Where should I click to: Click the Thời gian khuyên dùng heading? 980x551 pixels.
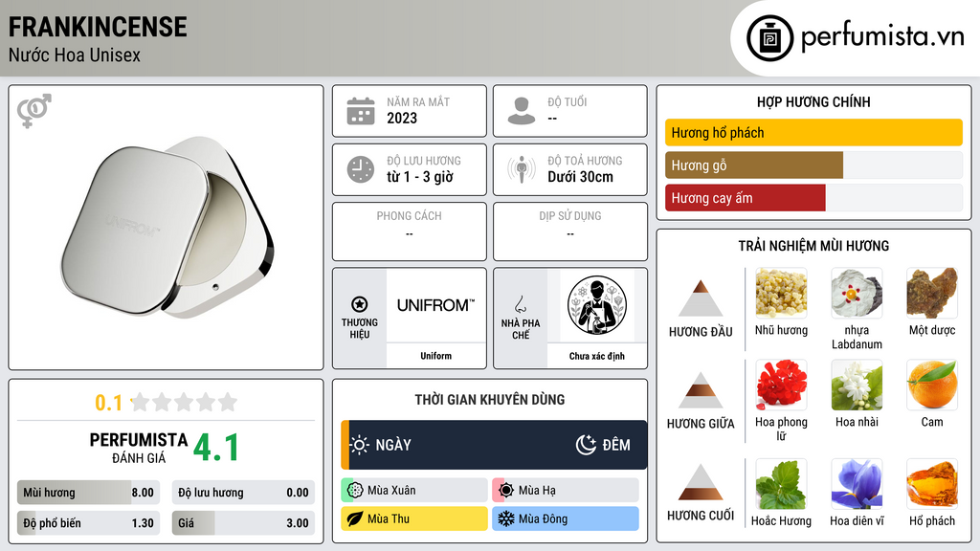click(490, 399)
